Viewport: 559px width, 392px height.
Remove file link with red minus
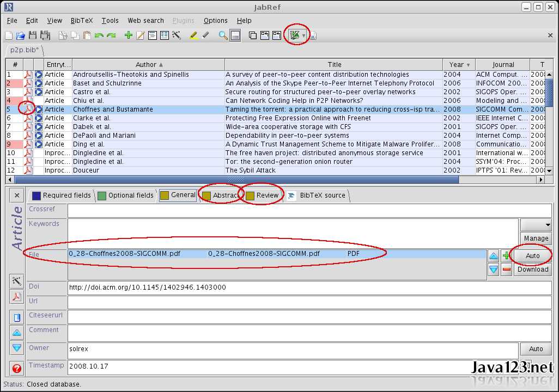pyautogui.click(x=506, y=269)
